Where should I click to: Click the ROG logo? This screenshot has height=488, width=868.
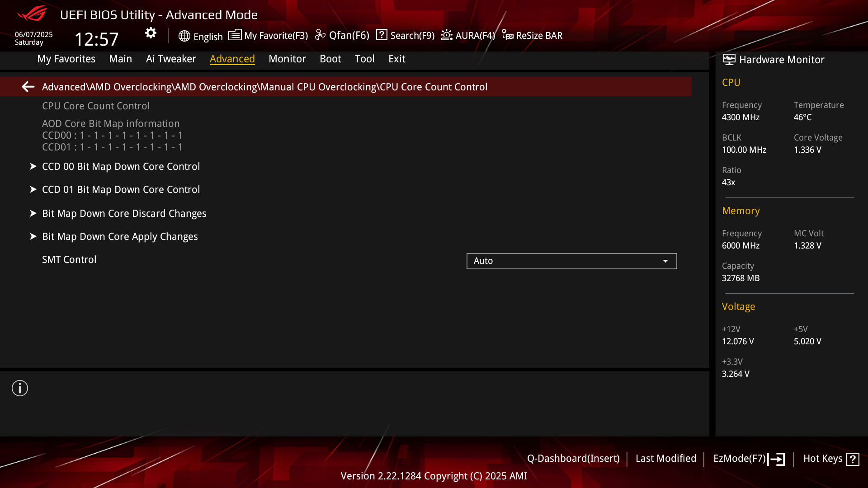[32, 14]
